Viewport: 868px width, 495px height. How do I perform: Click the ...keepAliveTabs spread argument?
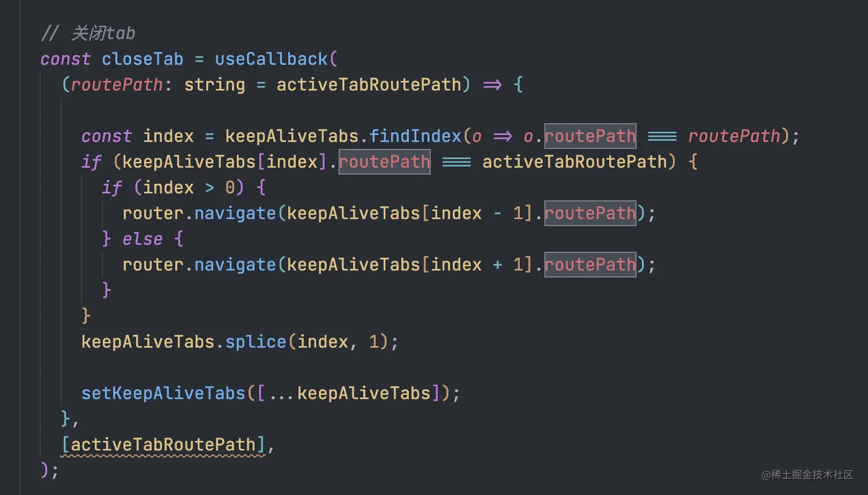point(348,393)
